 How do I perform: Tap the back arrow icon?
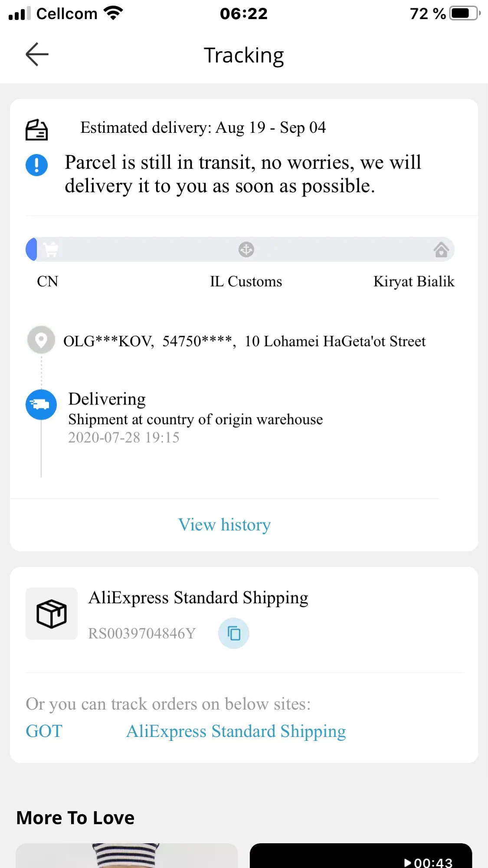click(37, 55)
